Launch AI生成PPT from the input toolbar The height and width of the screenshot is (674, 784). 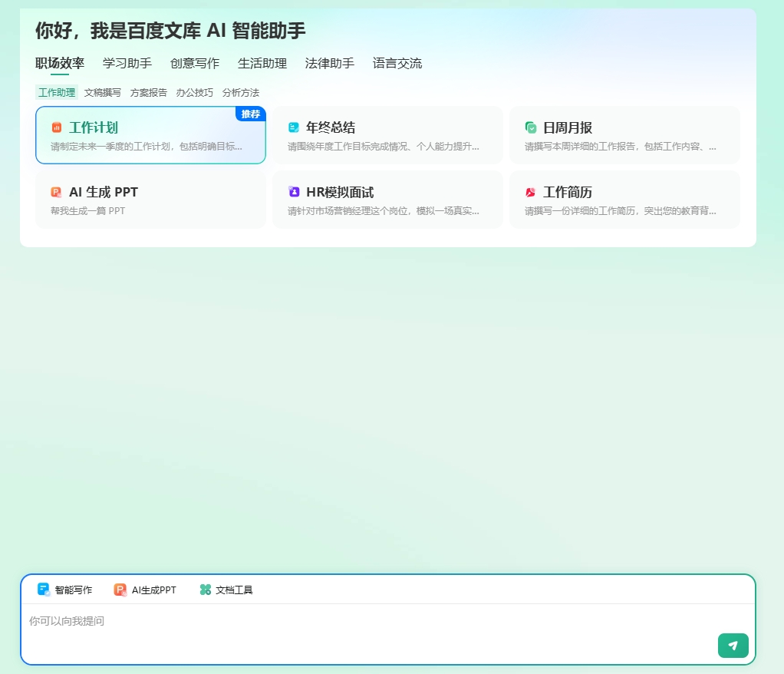pyautogui.click(x=145, y=590)
